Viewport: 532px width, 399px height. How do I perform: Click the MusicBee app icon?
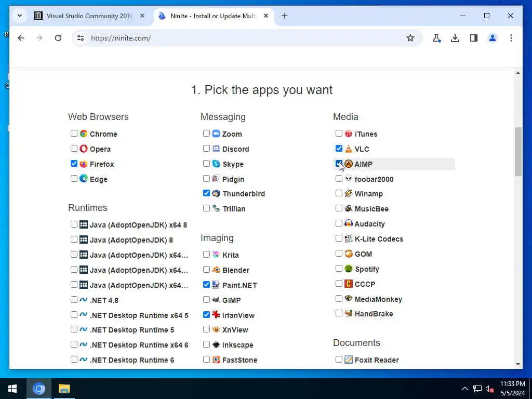349,208
